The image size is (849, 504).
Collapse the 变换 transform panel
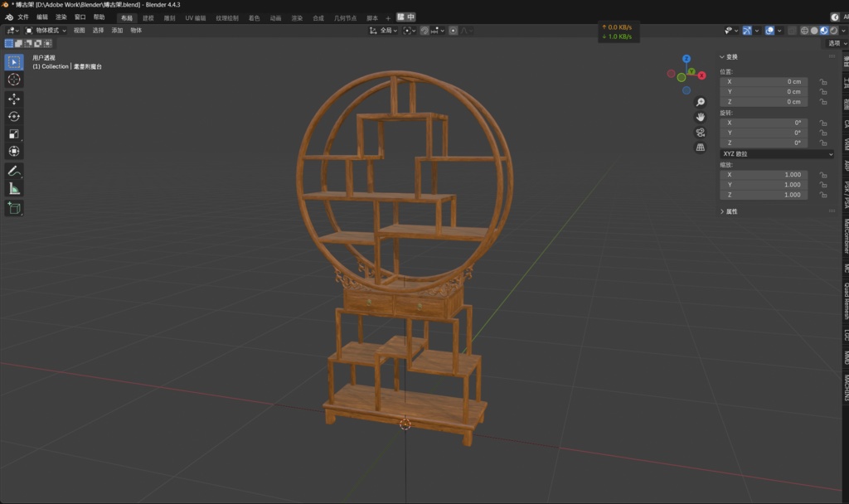pyautogui.click(x=728, y=57)
